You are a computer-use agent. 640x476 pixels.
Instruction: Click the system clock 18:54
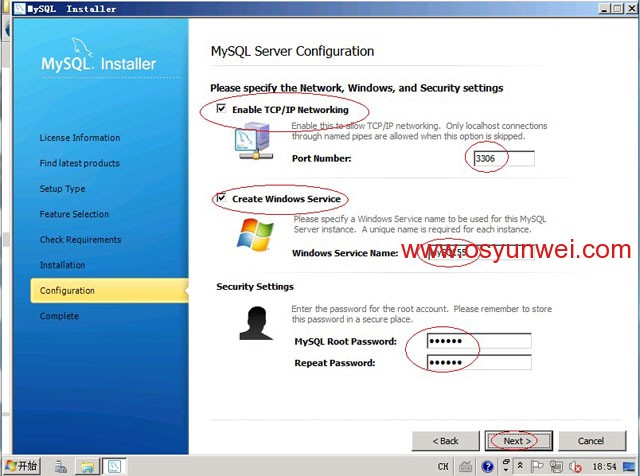[604, 466]
